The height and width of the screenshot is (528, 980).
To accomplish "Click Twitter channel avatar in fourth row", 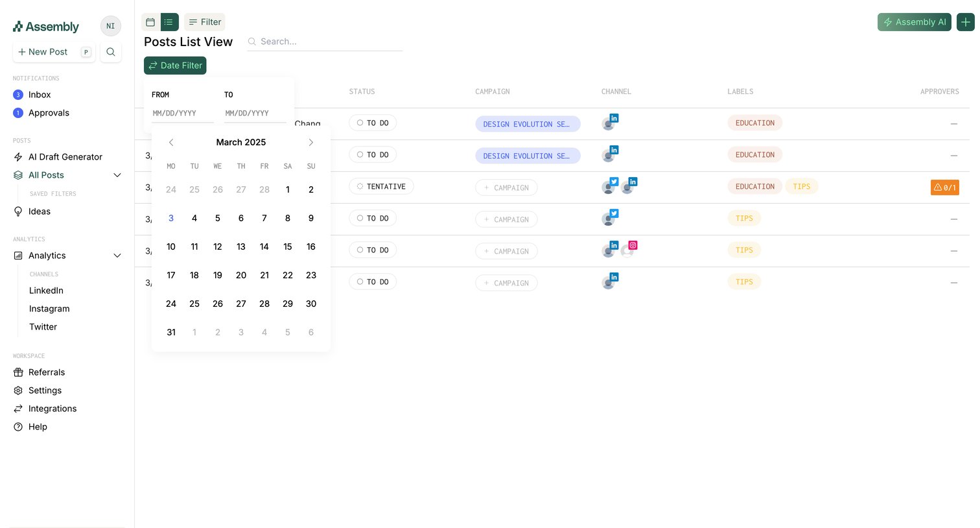I will tap(609, 218).
